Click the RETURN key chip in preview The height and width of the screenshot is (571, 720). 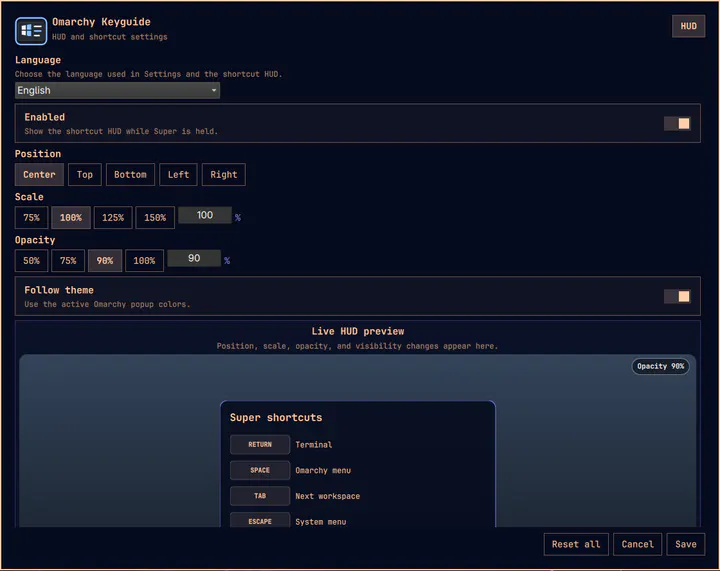click(260, 444)
